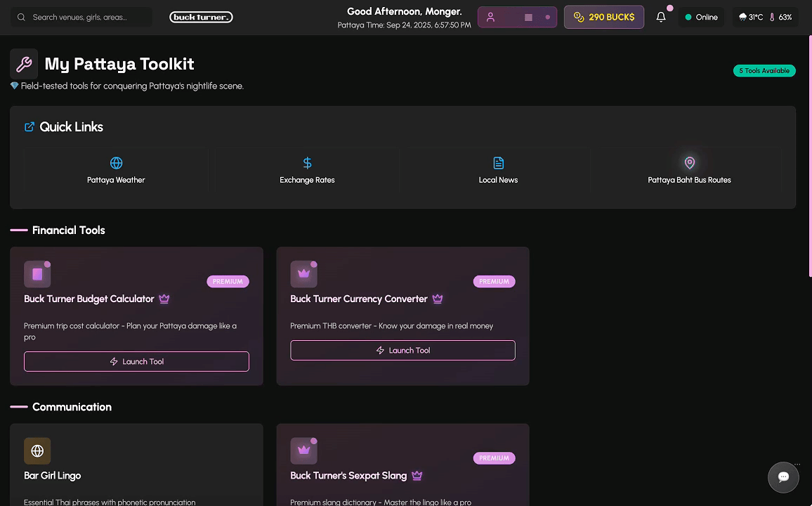
Task: Open the Exchange Rates quick link
Action: point(307,171)
